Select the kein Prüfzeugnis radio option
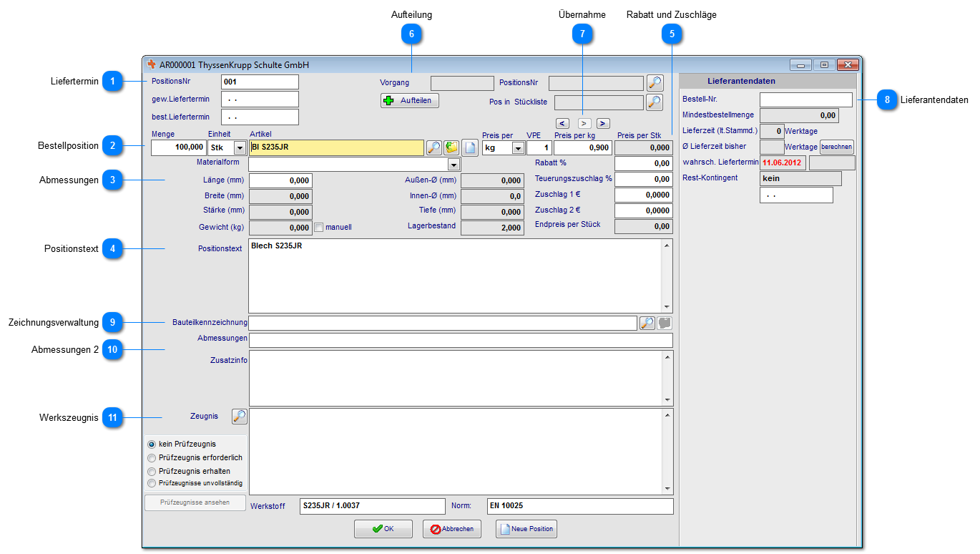This screenshot has height=554, width=980. pyautogui.click(x=152, y=444)
